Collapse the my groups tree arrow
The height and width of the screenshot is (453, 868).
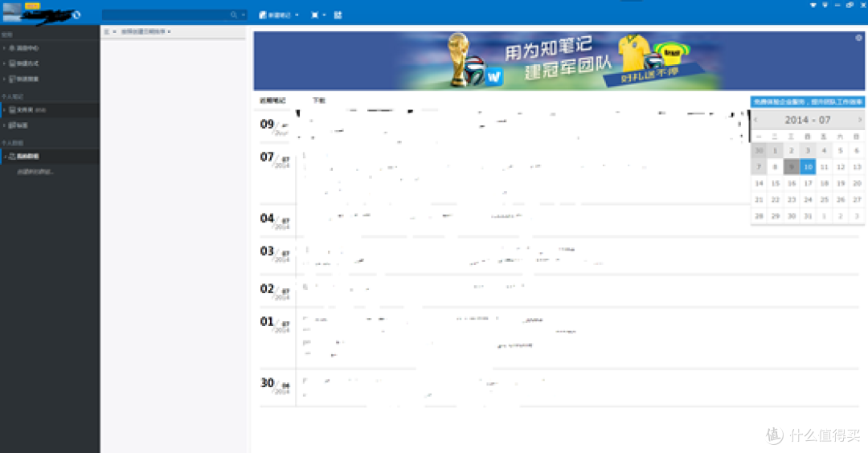[x=5, y=157]
